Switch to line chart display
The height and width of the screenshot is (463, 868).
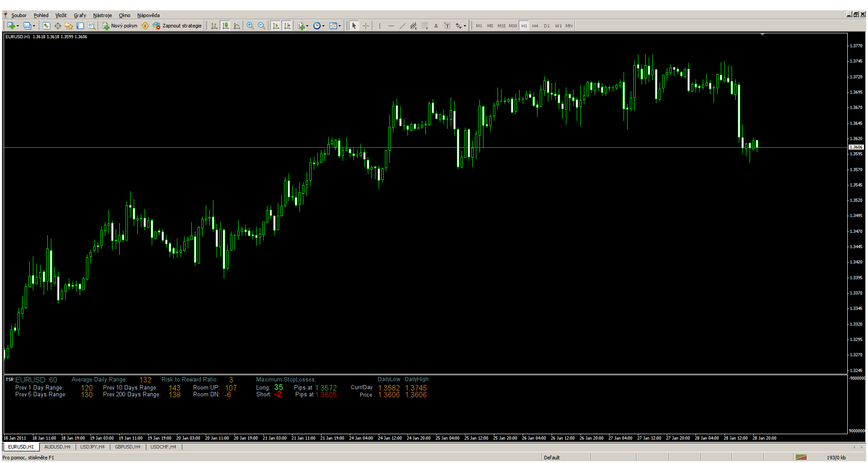point(237,26)
